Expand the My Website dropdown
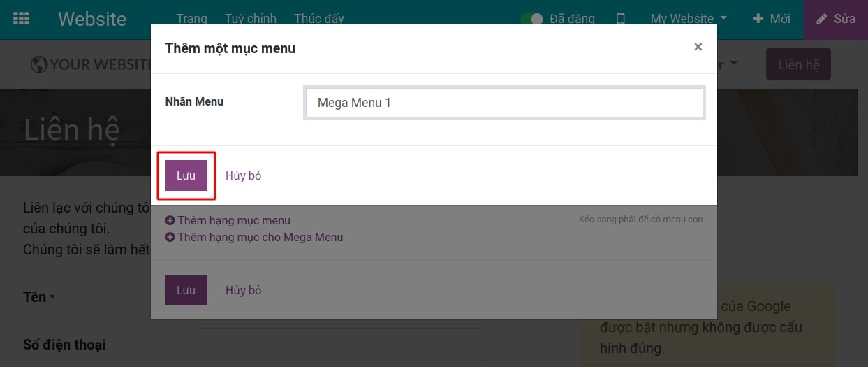 (689, 19)
